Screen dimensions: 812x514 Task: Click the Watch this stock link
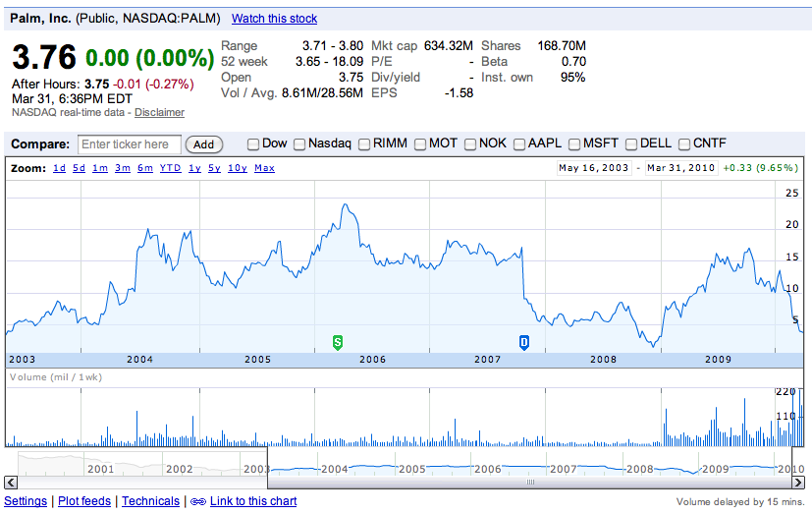(x=274, y=19)
